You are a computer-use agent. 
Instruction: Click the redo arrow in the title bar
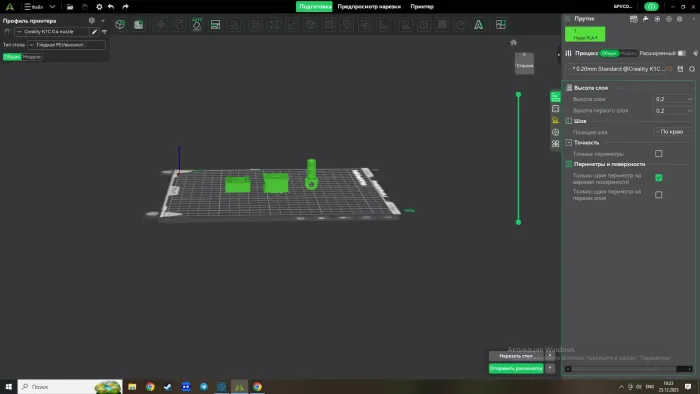(125, 7)
